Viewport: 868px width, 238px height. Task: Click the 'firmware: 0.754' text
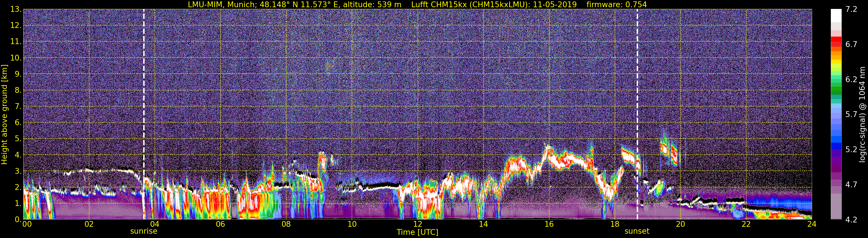point(617,4)
